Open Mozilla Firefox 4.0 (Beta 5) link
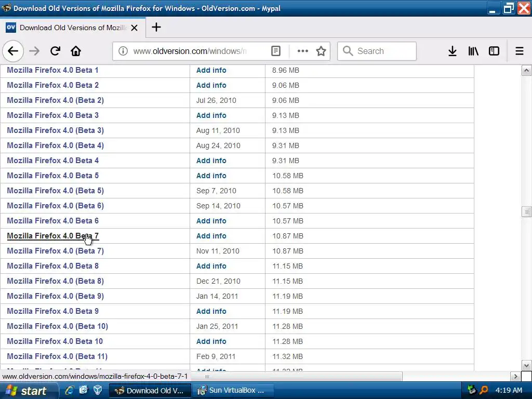This screenshot has width=532, height=399. [x=55, y=191]
